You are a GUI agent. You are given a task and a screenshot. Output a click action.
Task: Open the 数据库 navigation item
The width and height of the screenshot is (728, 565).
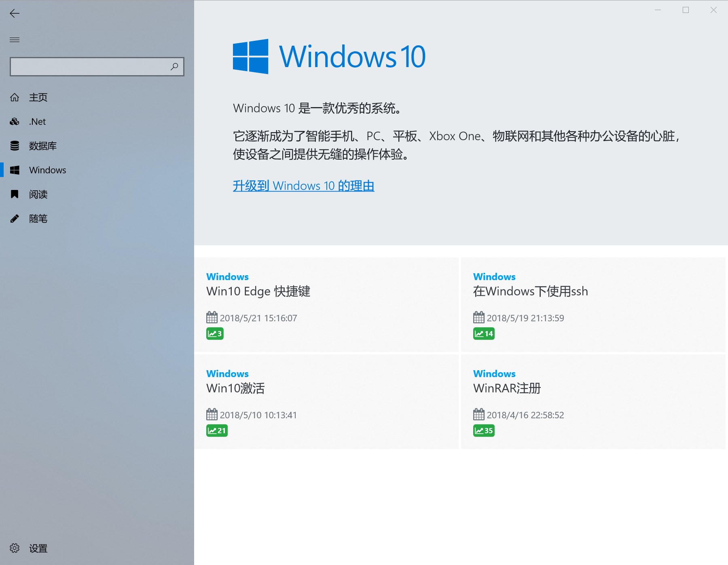click(97, 146)
